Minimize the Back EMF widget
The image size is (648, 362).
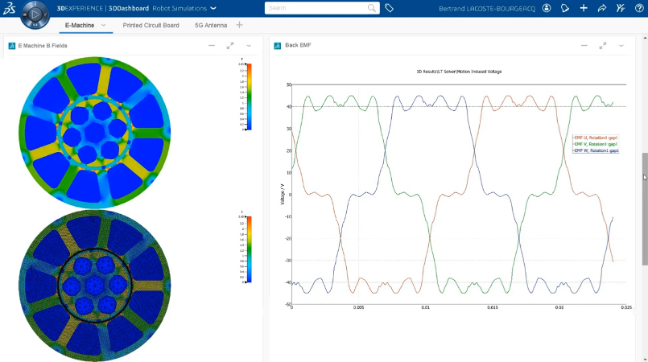[x=584, y=45]
